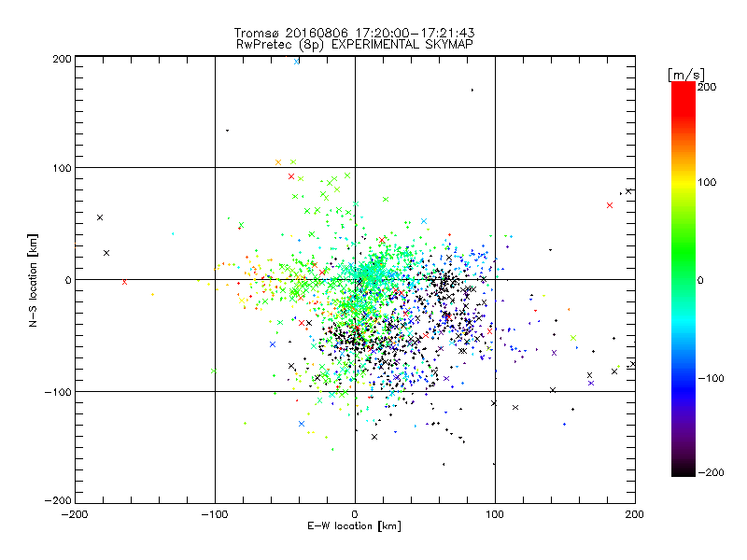
Task: Click the '-200' tick on the N-S axis
Action: pos(58,500)
